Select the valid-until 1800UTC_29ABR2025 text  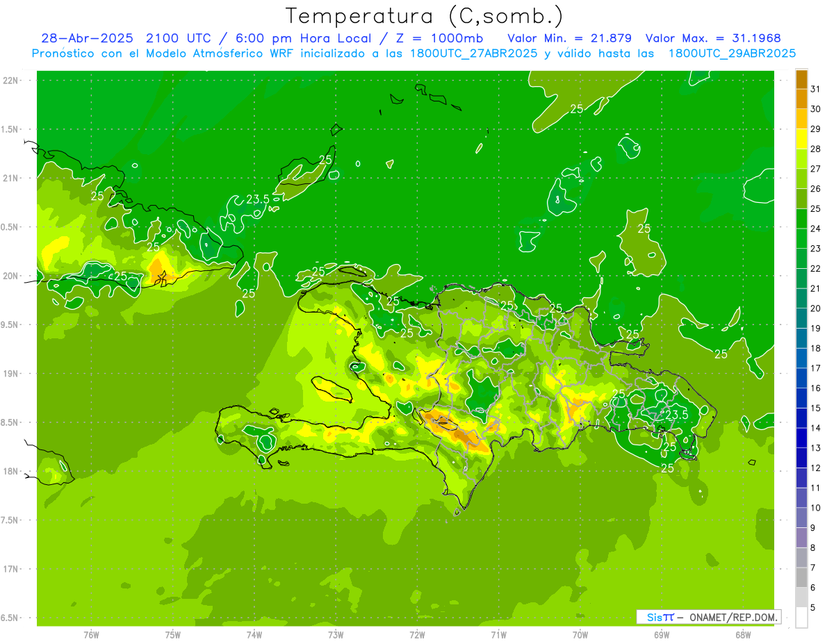[x=733, y=53]
